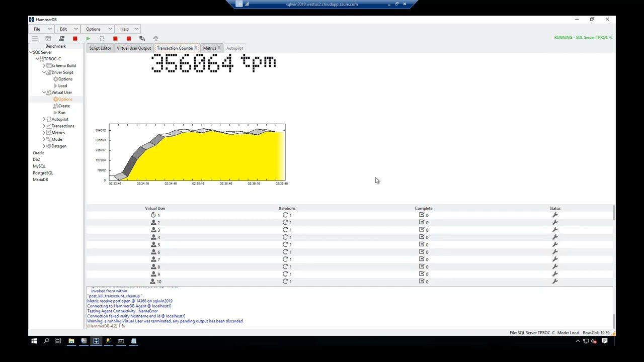This screenshot has height=362, width=644.
Task: Click the green play Run Virtual Users icon
Action: click(88, 39)
